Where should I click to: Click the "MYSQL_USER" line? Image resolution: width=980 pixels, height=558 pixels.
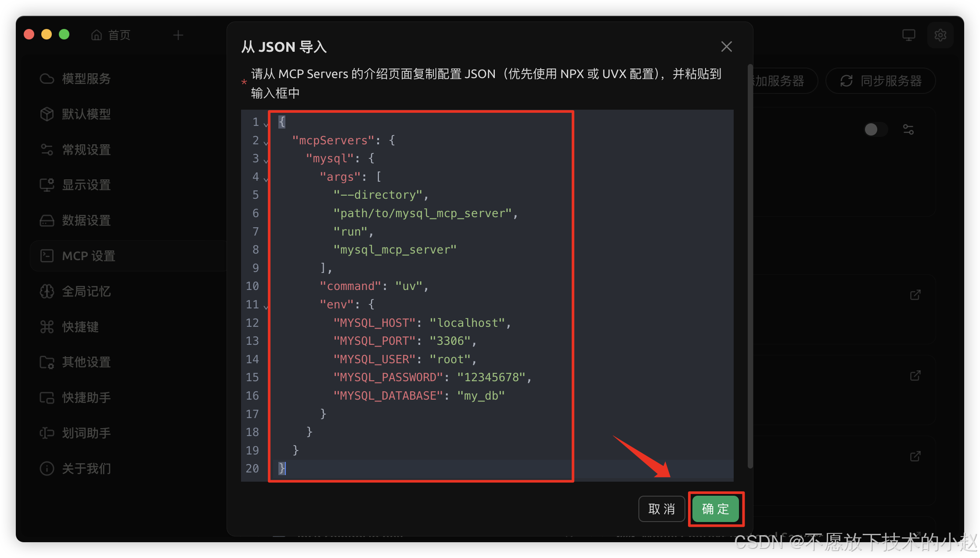pos(405,359)
